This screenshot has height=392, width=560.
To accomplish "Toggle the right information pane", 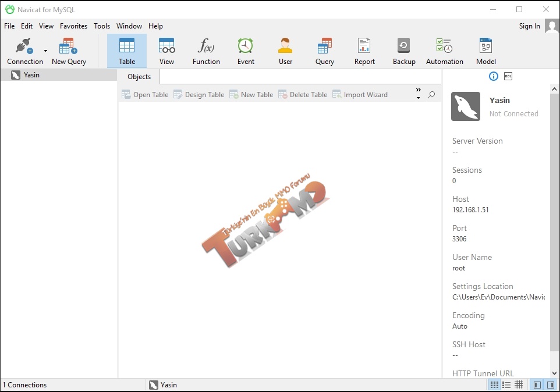I will (x=550, y=384).
